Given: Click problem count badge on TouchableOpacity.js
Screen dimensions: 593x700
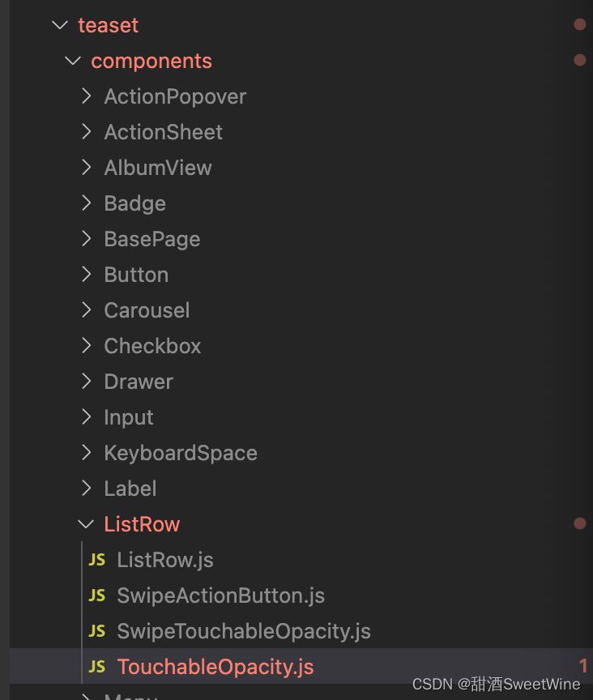Looking at the screenshot, I should coord(582,667).
